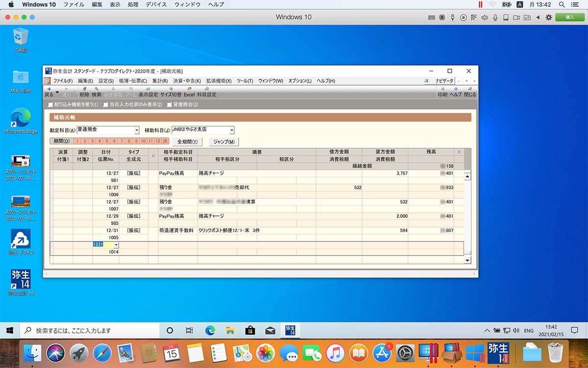This screenshot has width=588, height=368.
Task: Toggle 当日入力仕訳のみ表示 checkbox
Action: (105, 105)
